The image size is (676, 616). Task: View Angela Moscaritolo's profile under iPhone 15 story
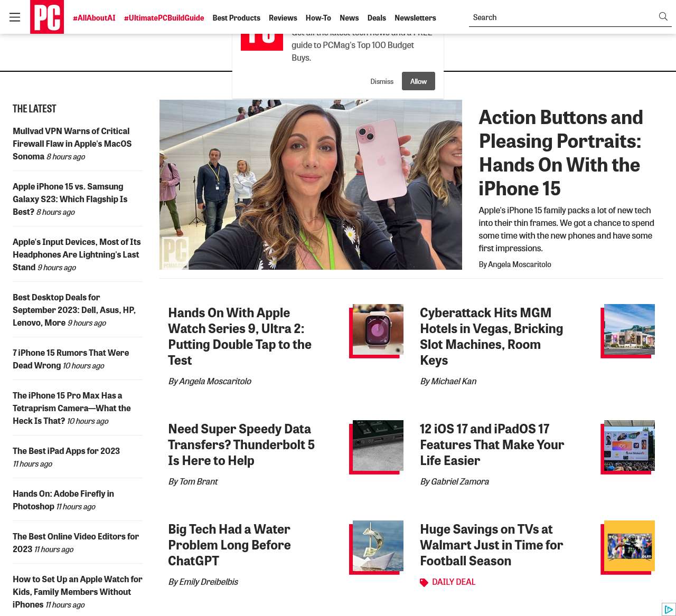[x=519, y=264]
